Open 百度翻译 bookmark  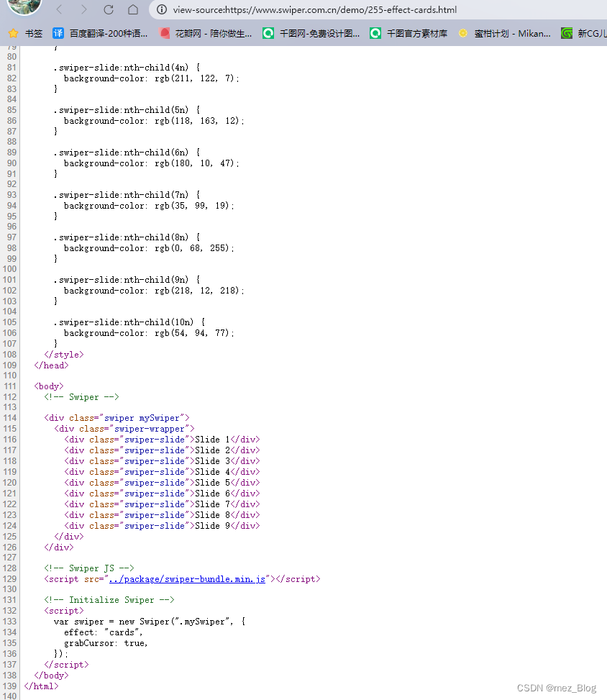(101, 34)
